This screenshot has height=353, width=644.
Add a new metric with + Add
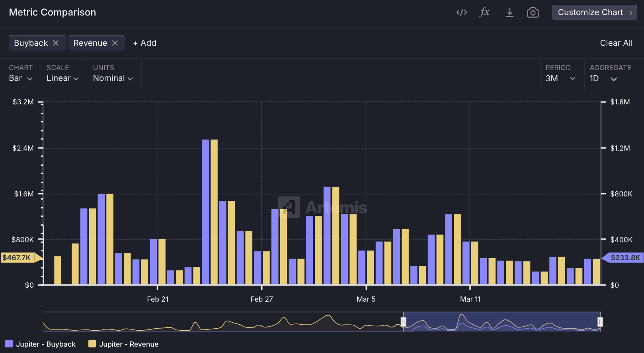pos(144,43)
